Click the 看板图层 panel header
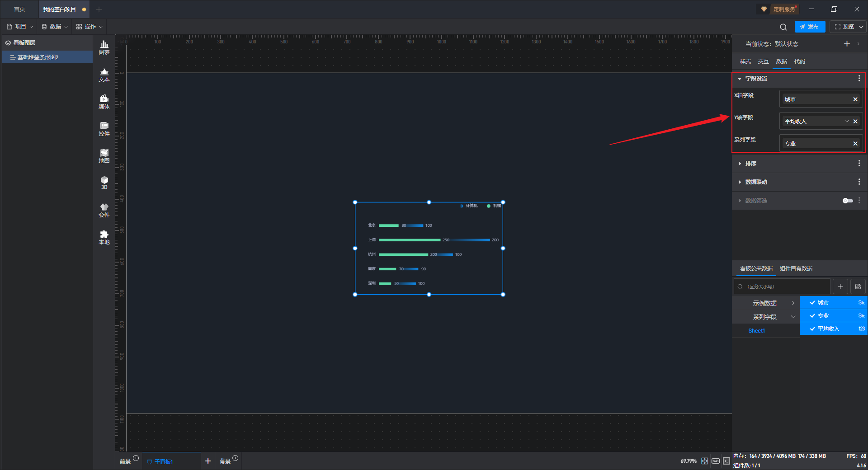 (x=47, y=43)
